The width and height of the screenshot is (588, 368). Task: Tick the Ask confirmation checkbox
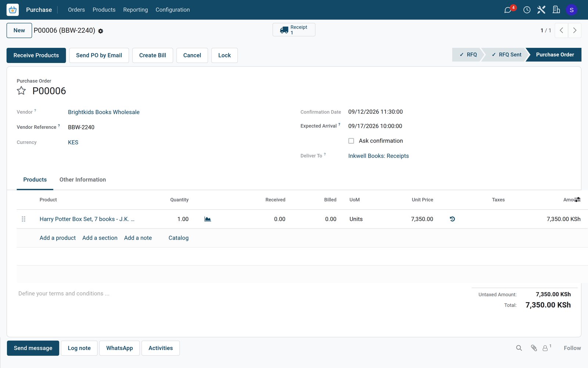(351, 141)
